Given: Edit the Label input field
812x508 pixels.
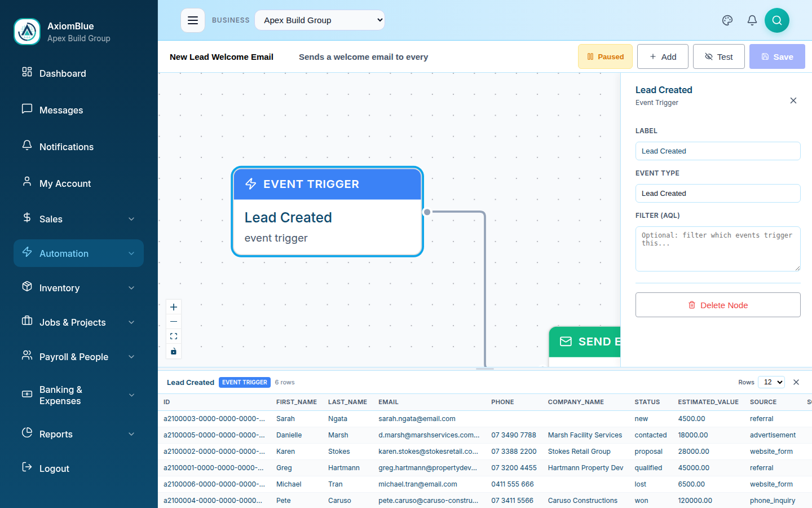Looking at the screenshot, I should coord(718,151).
